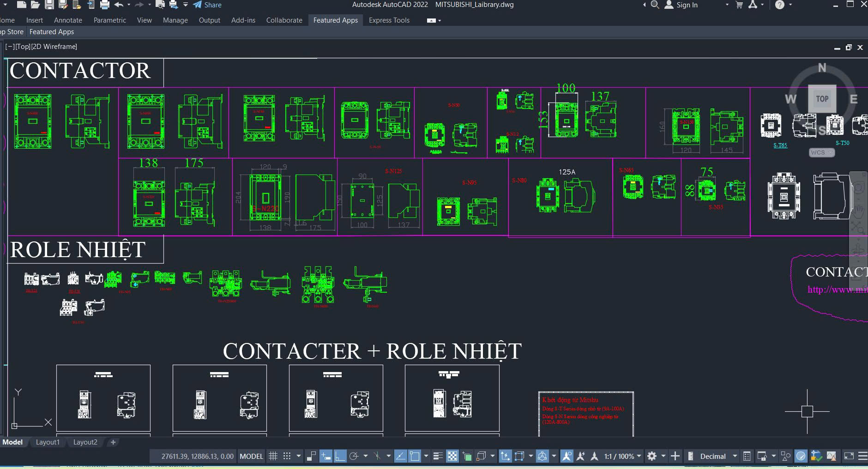Screen dimensions: 868x469
Task: Plot the drawing with the printer icon
Action: [x=105, y=5]
